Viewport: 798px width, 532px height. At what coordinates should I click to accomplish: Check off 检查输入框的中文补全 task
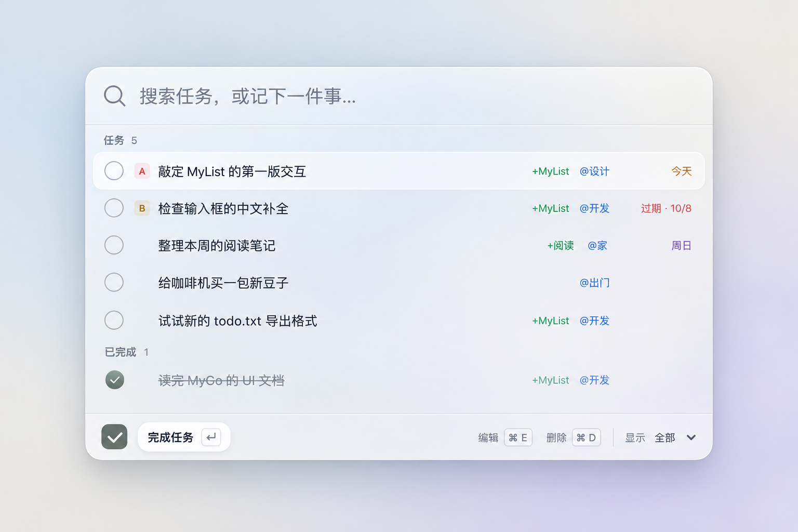pyautogui.click(x=114, y=208)
